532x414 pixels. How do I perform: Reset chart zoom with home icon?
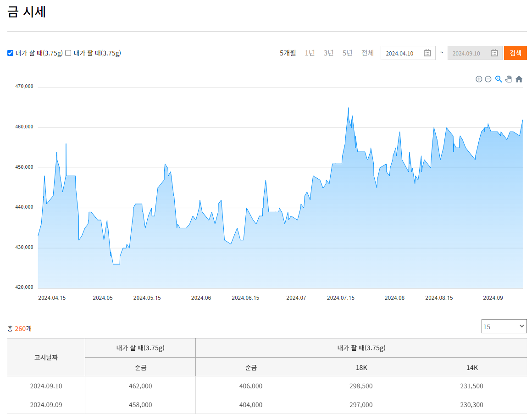519,79
